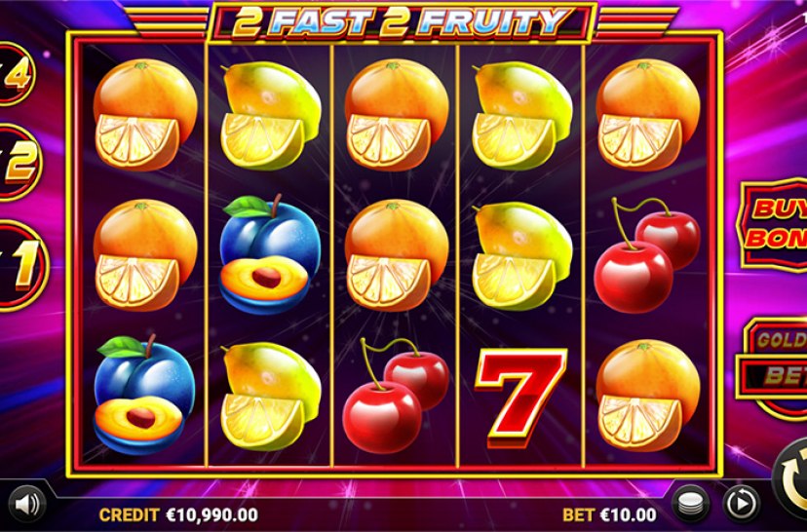The width and height of the screenshot is (807, 532).
Task: Click the cherries on the third reel
Action: point(396,396)
